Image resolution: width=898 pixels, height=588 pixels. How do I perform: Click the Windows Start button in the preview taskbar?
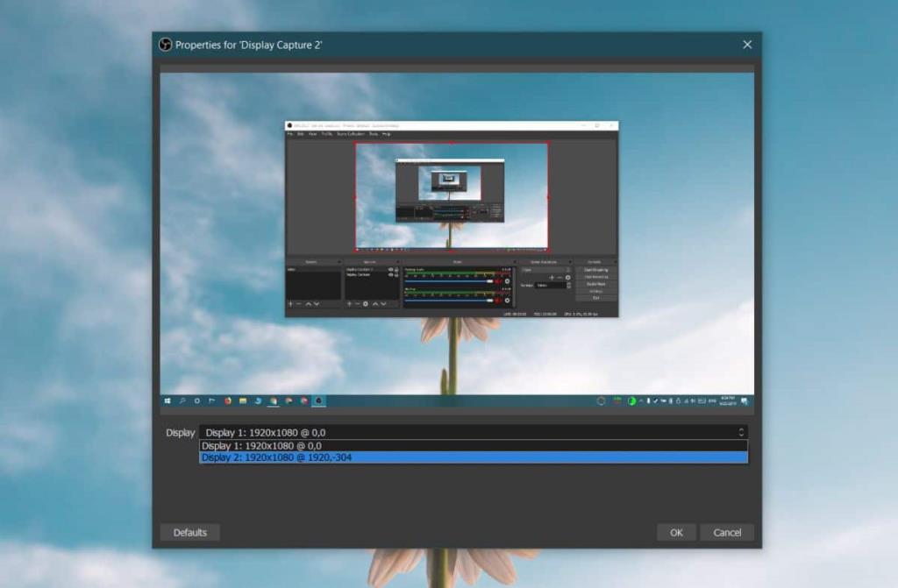point(166,401)
